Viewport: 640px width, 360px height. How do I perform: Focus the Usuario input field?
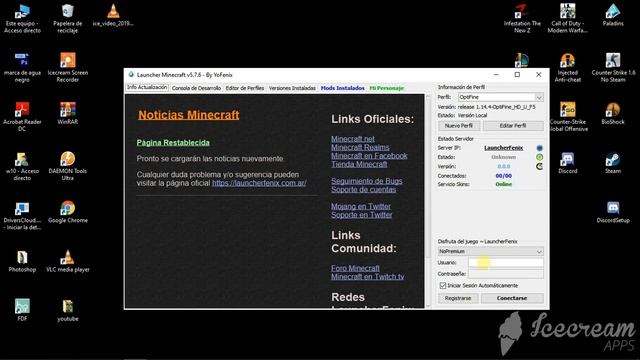click(506, 263)
